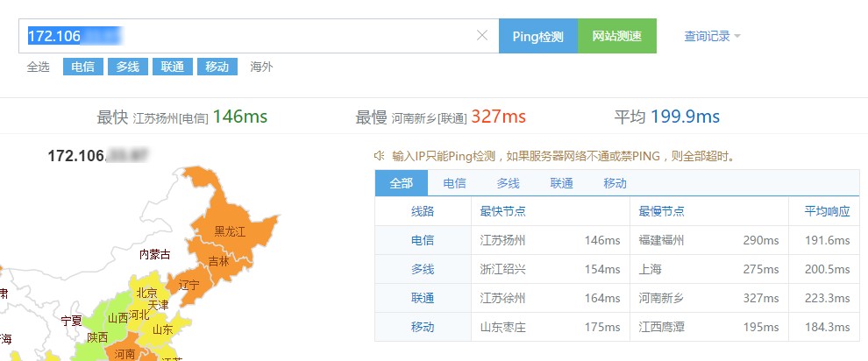Click the 山东枣庄 cell in the table
The width and height of the screenshot is (868, 361).
coord(502,327)
